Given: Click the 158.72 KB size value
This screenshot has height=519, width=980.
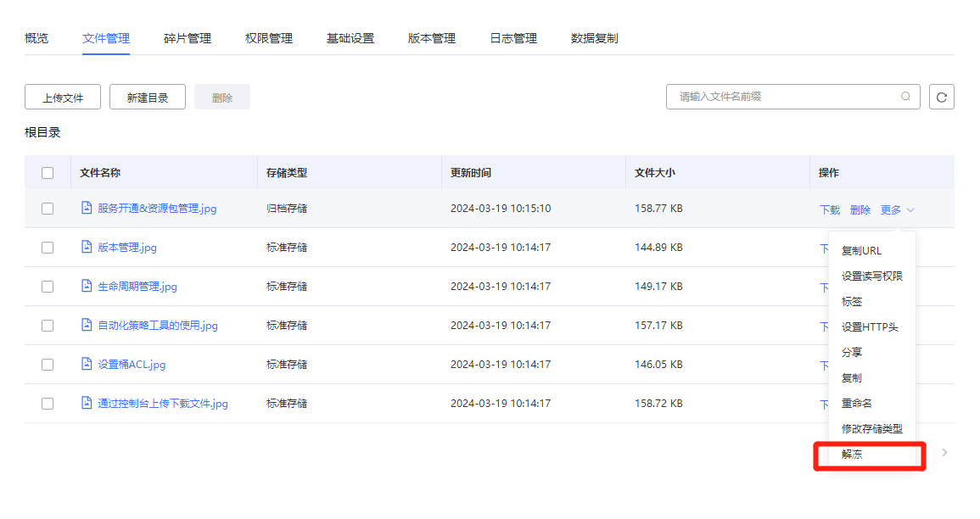Looking at the screenshot, I should point(658,404).
